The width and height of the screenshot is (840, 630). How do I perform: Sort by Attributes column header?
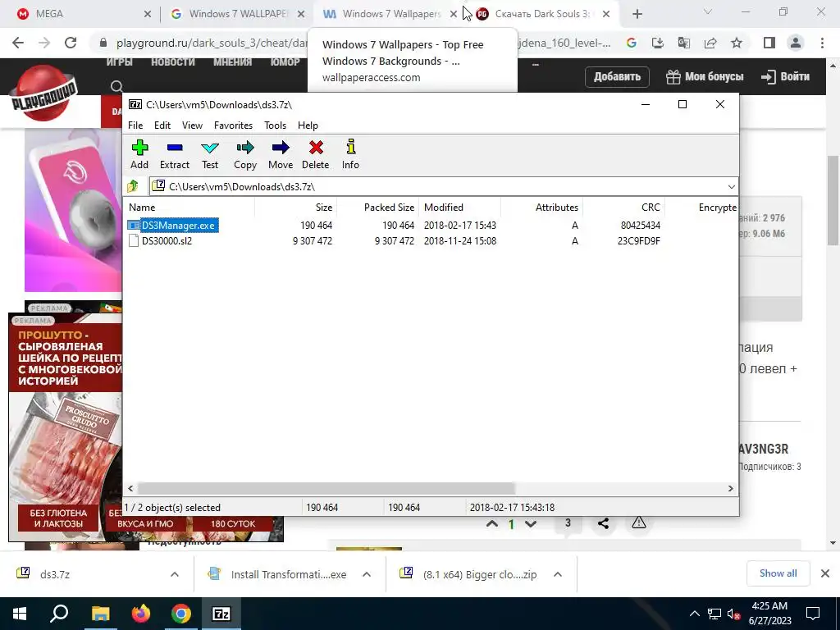(x=541, y=208)
